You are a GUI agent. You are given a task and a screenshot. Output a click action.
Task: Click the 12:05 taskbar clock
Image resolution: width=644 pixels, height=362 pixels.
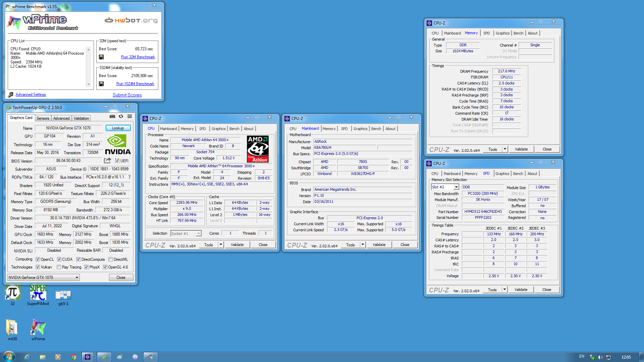click(626, 357)
